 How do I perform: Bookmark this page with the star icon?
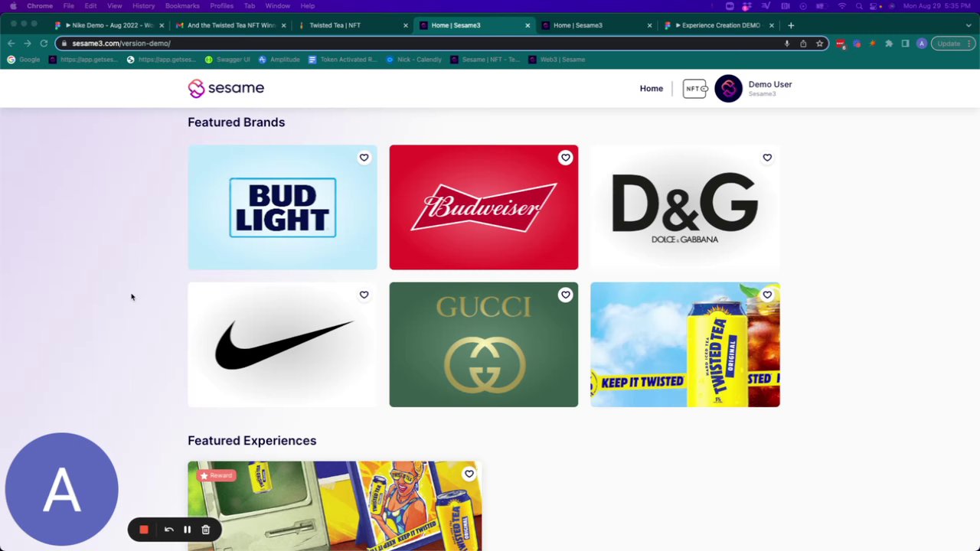pos(819,44)
